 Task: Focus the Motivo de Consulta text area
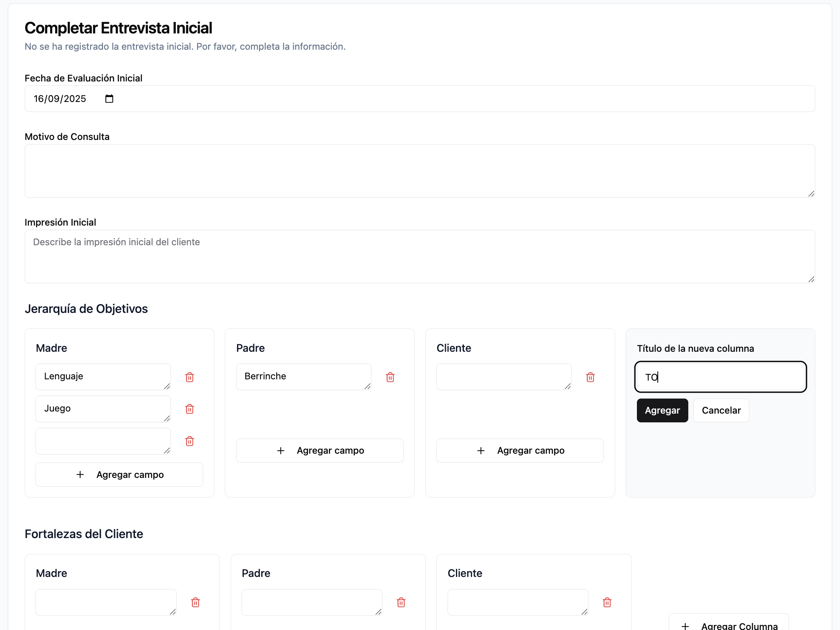(x=420, y=171)
